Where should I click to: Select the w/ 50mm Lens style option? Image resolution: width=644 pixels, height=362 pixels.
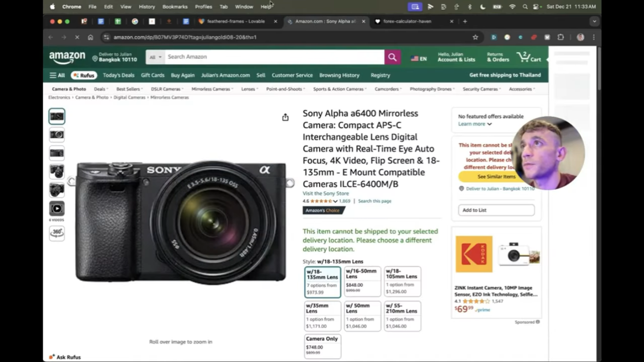(x=362, y=316)
